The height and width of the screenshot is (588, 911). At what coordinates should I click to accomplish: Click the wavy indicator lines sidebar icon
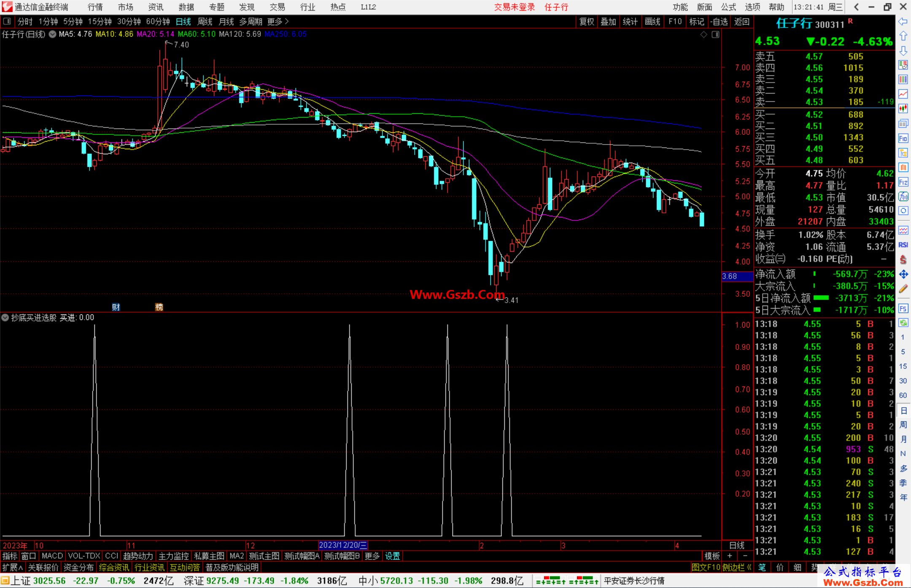point(903,230)
